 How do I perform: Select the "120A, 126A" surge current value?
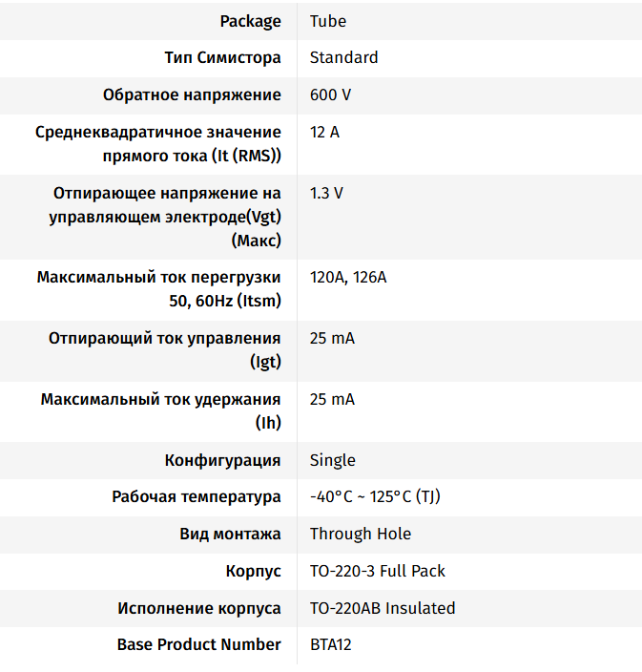coord(348,278)
